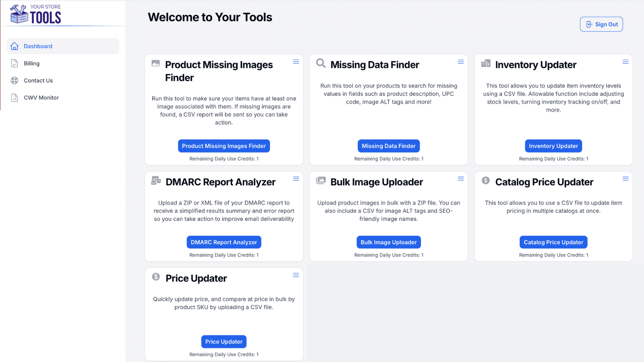
Task: Select Billing in the sidebar navigation
Action: 32,63
